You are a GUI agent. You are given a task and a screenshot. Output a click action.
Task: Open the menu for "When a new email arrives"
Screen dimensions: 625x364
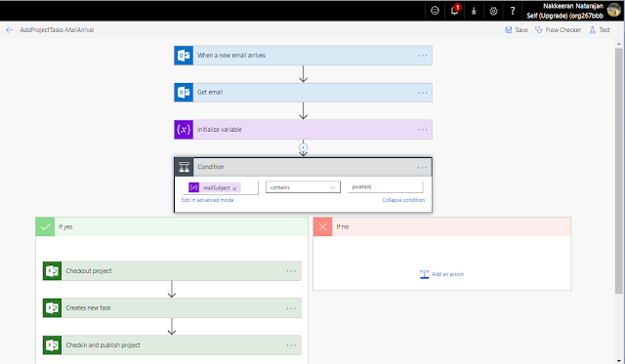coord(423,56)
